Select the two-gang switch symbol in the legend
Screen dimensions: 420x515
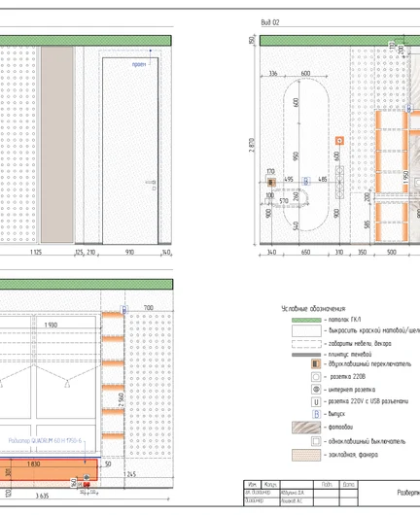[316, 364]
